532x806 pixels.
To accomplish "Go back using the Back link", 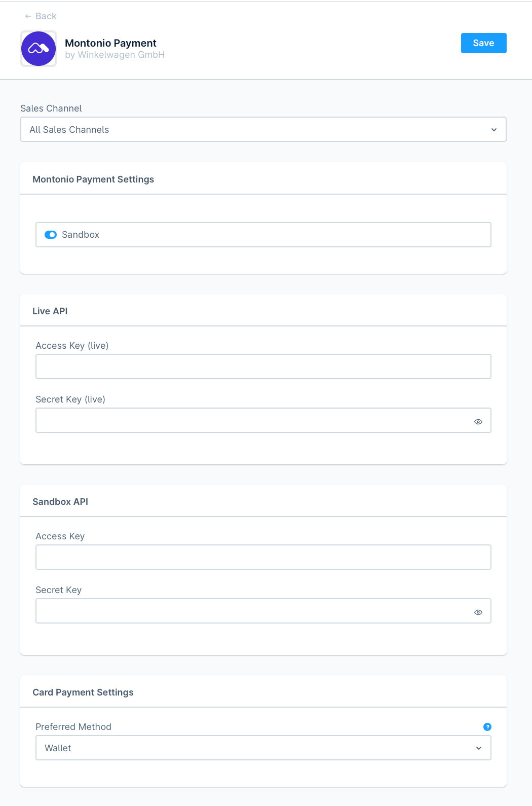I will tap(46, 16).
